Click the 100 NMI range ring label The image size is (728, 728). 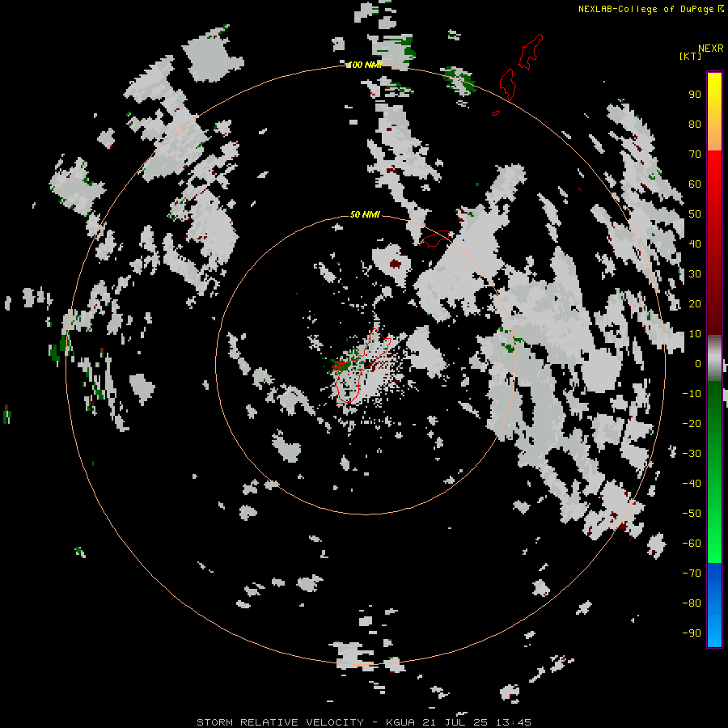[365, 65]
